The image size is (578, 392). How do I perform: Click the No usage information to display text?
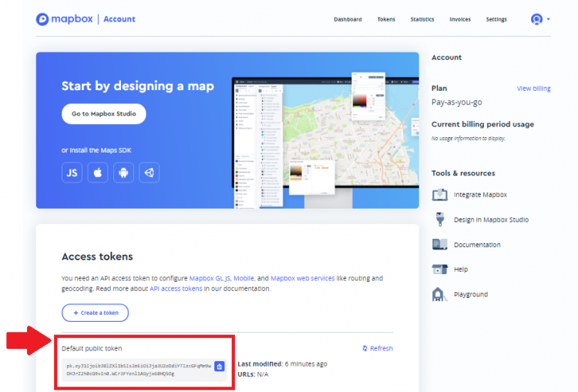pos(468,138)
